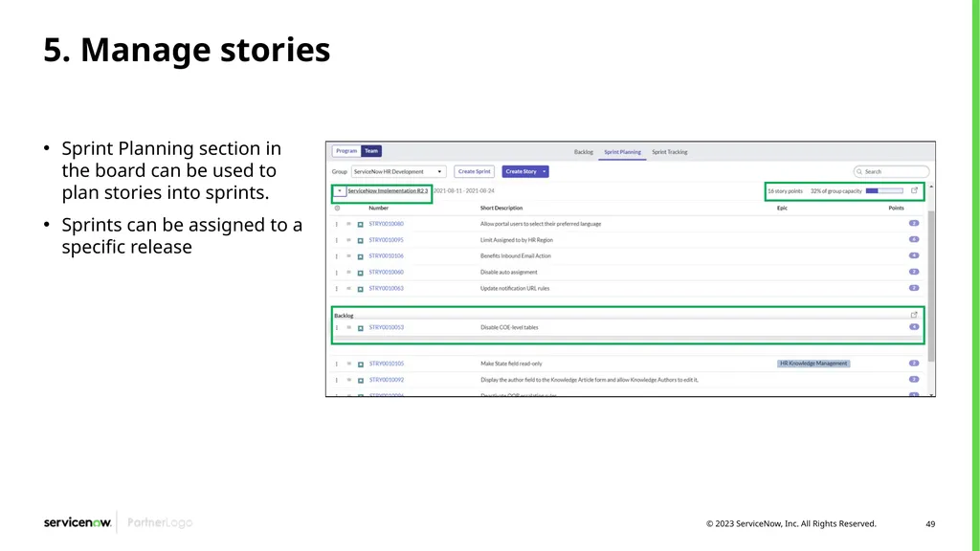Image resolution: width=980 pixels, height=551 pixels.
Task: Click 'Benefits Inbound Email Action' description
Action: pyautogui.click(x=516, y=256)
